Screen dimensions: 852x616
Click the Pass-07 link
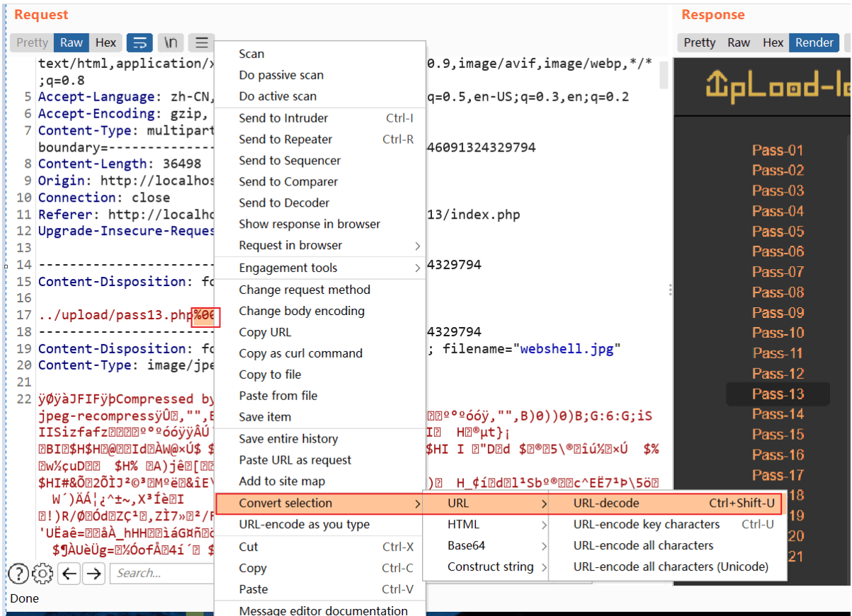(778, 272)
